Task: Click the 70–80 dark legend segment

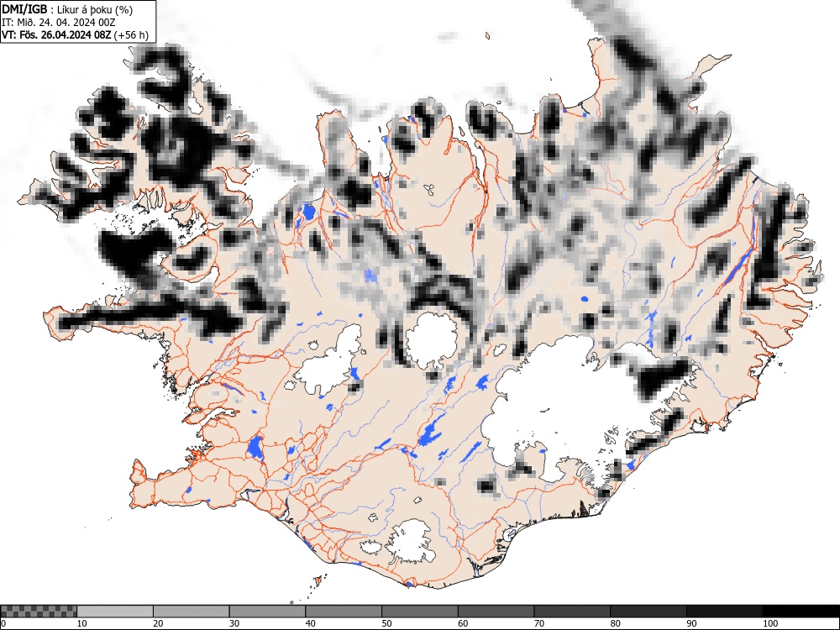Action: click(x=571, y=612)
